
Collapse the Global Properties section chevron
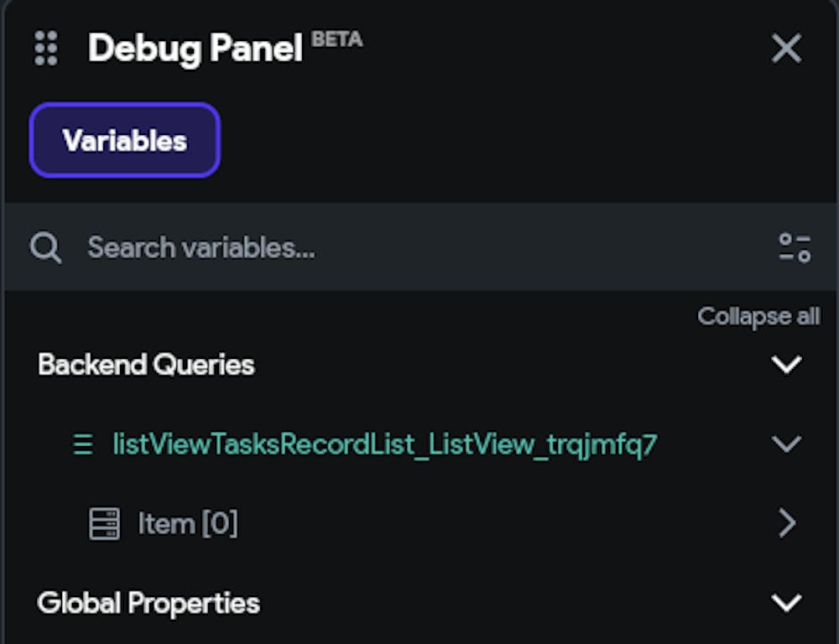786,603
